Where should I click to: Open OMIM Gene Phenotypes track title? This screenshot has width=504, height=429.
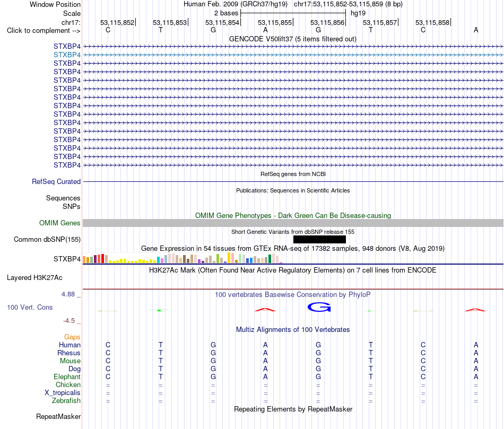coord(293,216)
